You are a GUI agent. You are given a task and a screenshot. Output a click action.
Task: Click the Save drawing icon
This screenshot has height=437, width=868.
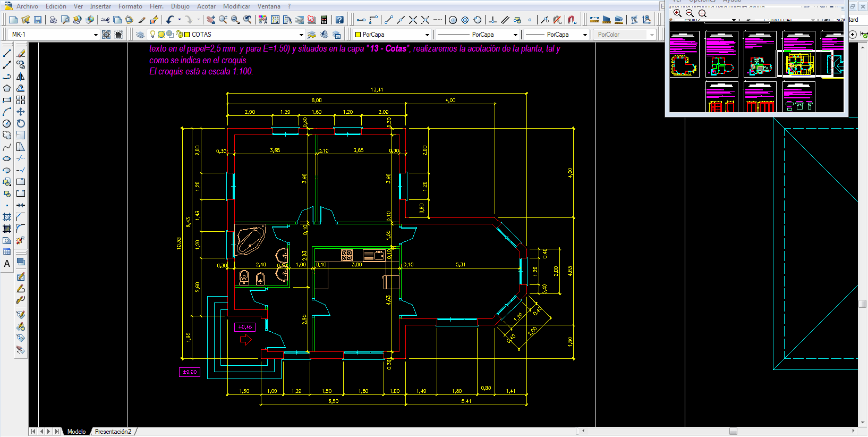pos(38,20)
